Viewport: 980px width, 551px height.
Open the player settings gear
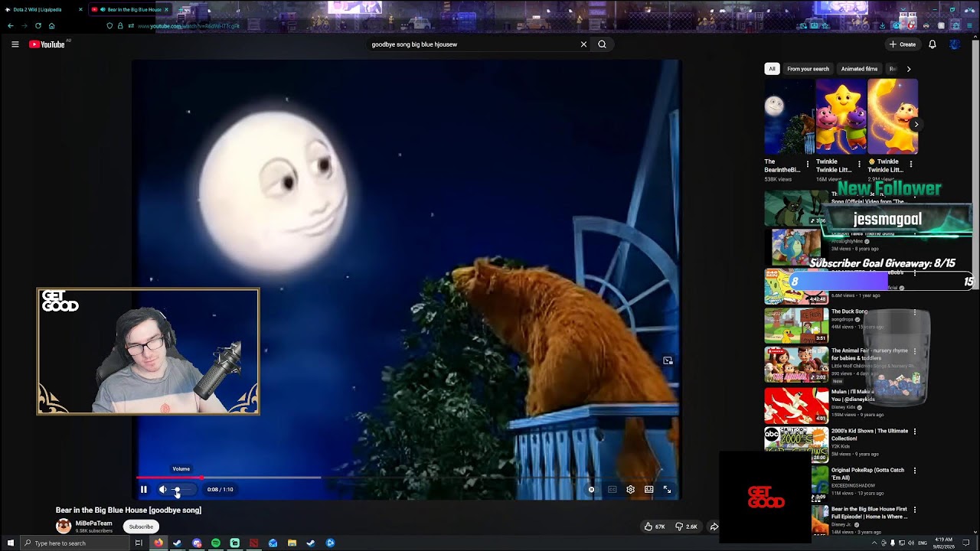point(630,490)
